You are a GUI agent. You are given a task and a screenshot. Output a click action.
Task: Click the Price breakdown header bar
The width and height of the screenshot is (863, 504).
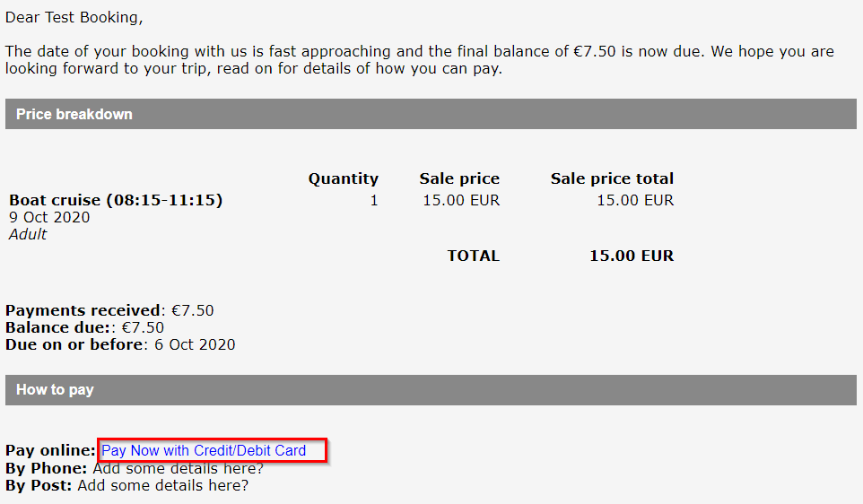pyautogui.click(x=431, y=114)
